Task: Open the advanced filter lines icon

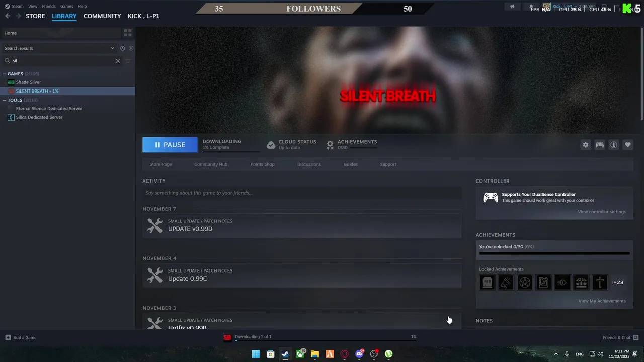Action: (128, 61)
